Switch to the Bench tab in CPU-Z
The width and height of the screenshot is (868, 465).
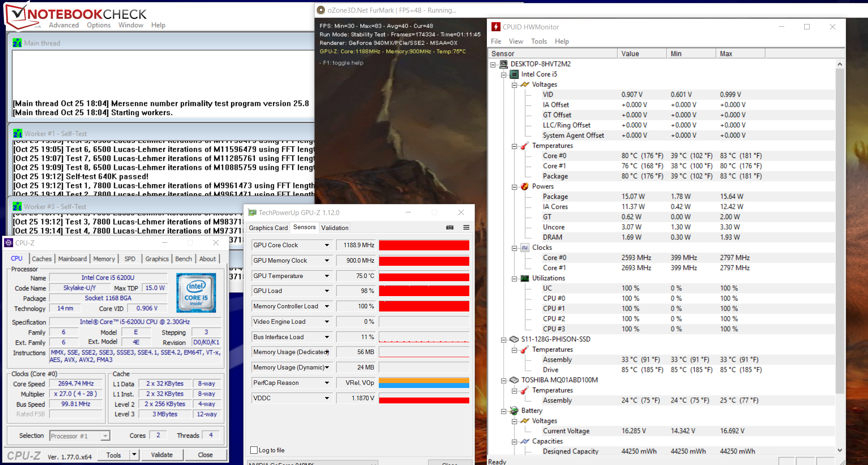click(183, 259)
